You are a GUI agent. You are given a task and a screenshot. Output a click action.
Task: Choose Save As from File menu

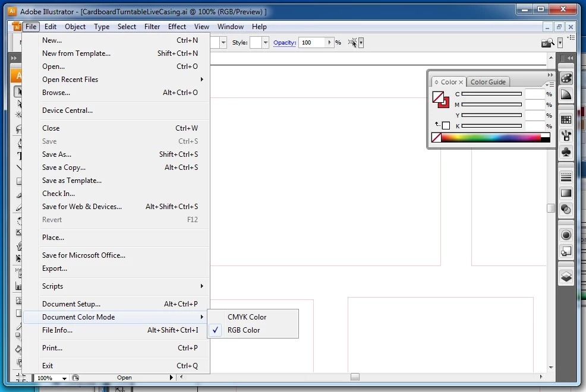[x=116, y=154]
